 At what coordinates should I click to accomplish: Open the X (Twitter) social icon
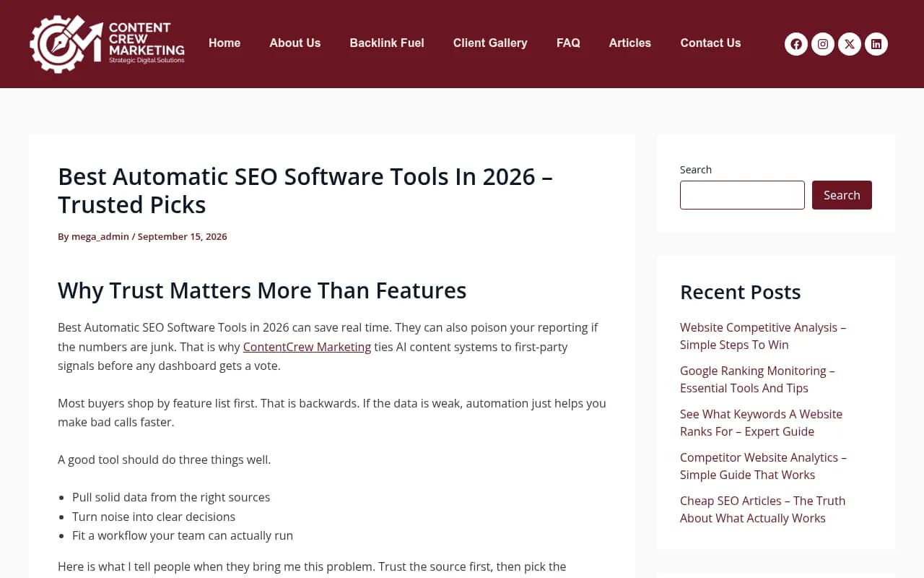coord(850,44)
